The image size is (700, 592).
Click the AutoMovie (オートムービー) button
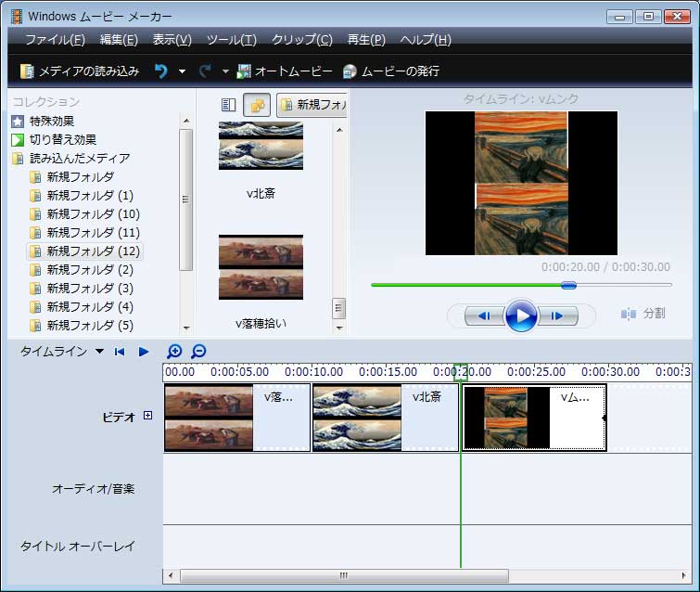(x=285, y=71)
